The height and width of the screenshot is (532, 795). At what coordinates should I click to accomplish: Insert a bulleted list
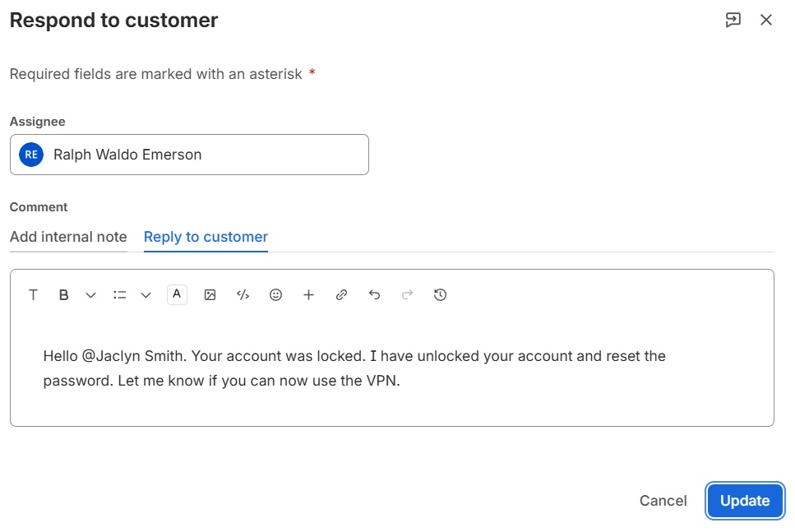[120, 294]
